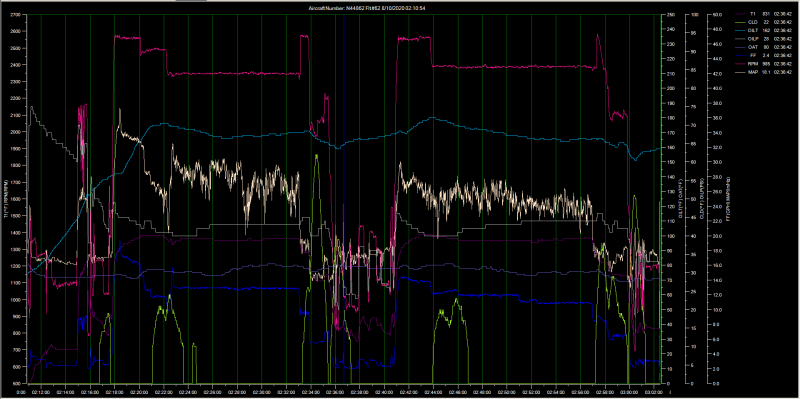Click the RPM legend label
The width and height of the screenshot is (800, 399).
(753, 64)
